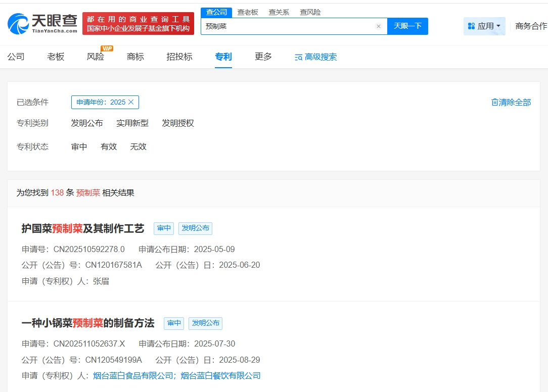The width and height of the screenshot is (548, 392).
Task: Switch to the 查老板 search tab
Action: click(x=248, y=12)
